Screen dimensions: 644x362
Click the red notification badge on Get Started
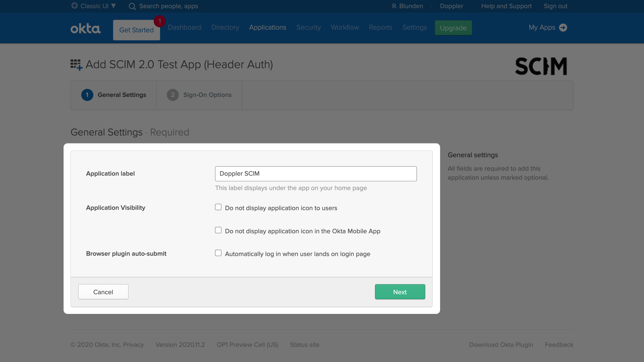coord(160,21)
